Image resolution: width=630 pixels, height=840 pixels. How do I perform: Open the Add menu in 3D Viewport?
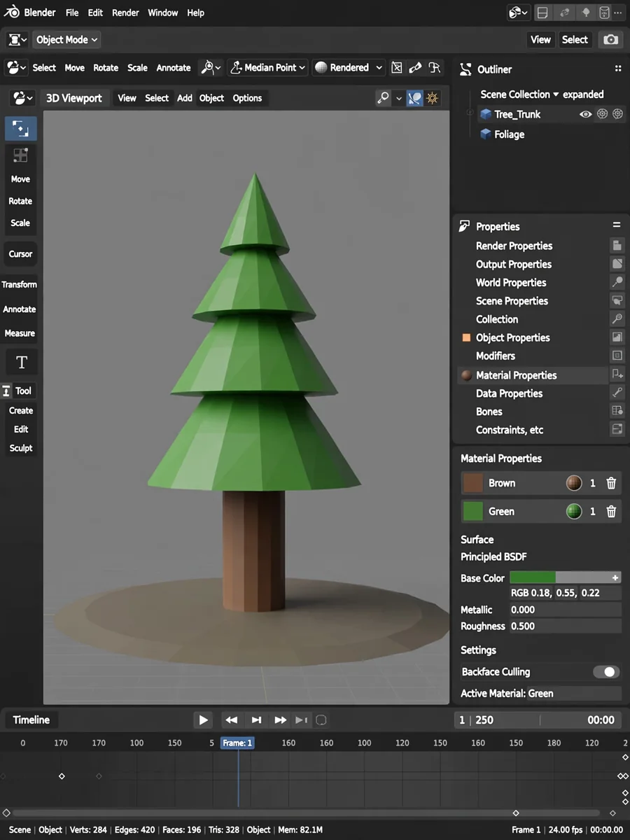coord(184,98)
